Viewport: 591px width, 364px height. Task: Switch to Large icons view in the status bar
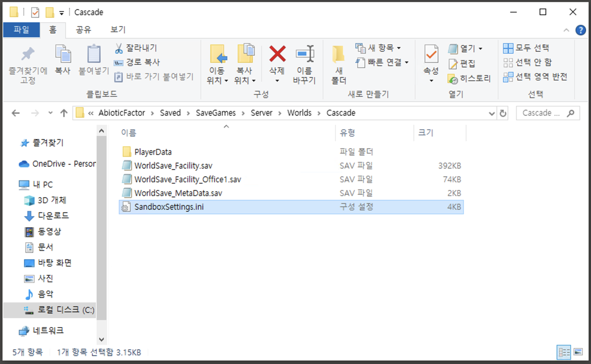point(578,352)
